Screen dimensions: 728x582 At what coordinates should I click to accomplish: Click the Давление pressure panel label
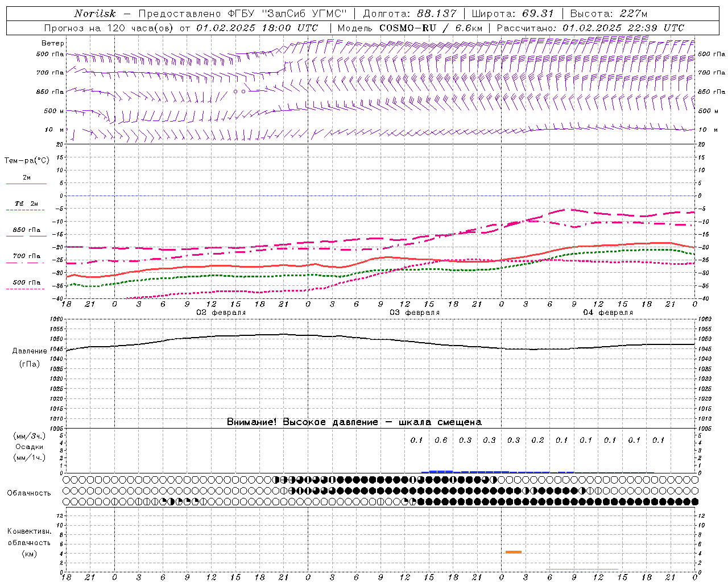pyautogui.click(x=30, y=351)
